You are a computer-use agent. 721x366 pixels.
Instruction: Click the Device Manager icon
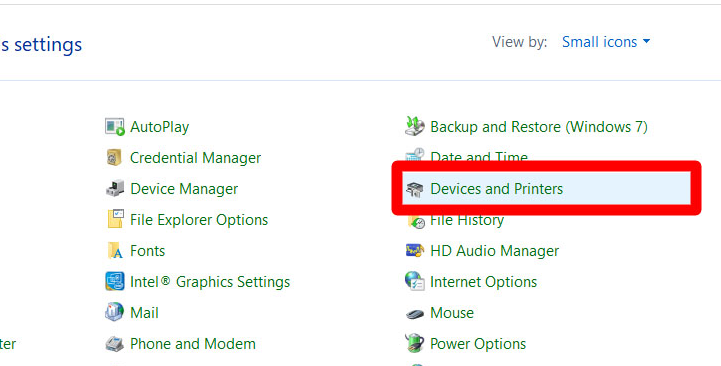tap(114, 189)
